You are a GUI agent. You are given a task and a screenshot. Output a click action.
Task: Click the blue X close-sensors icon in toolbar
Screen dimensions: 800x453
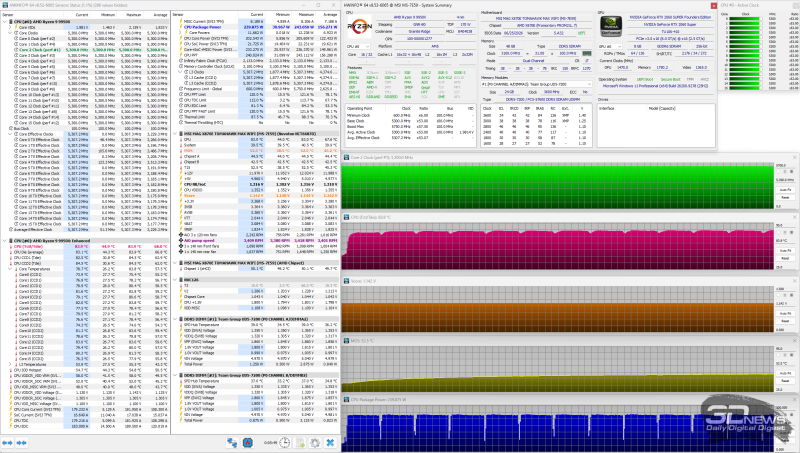coord(330,442)
